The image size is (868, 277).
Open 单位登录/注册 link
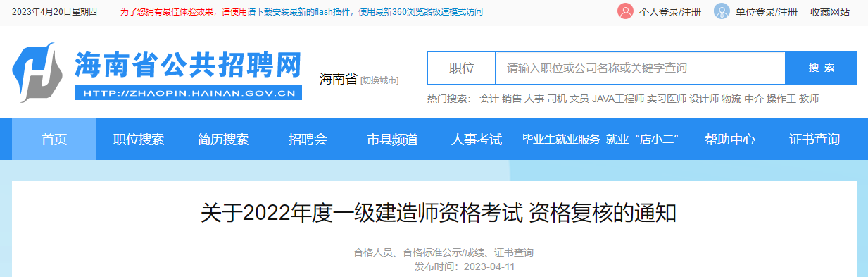(767, 12)
